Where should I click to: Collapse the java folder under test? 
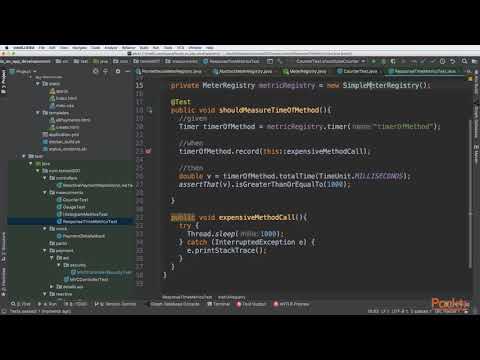[x=31, y=163]
